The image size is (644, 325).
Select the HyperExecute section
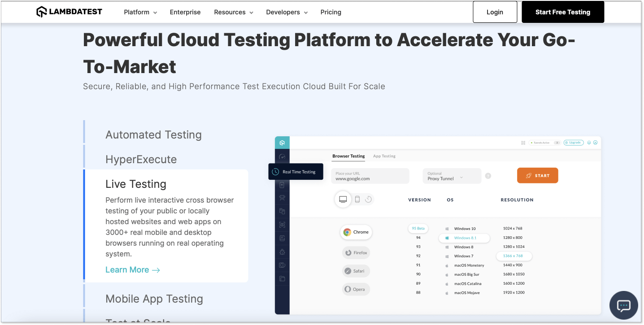(141, 159)
